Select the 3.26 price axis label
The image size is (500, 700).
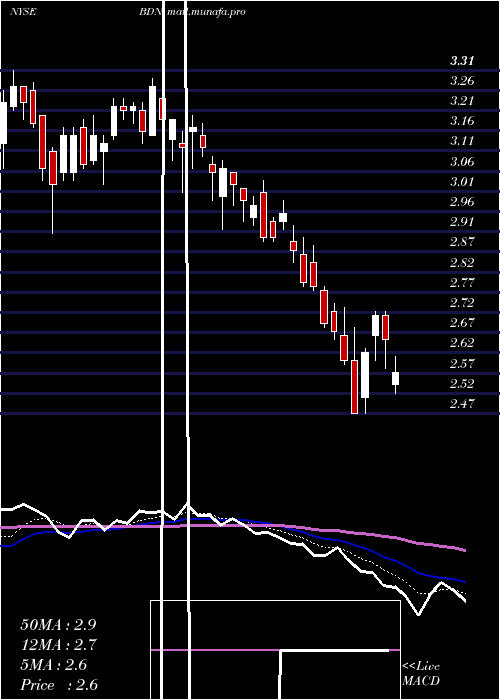tap(462, 81)
